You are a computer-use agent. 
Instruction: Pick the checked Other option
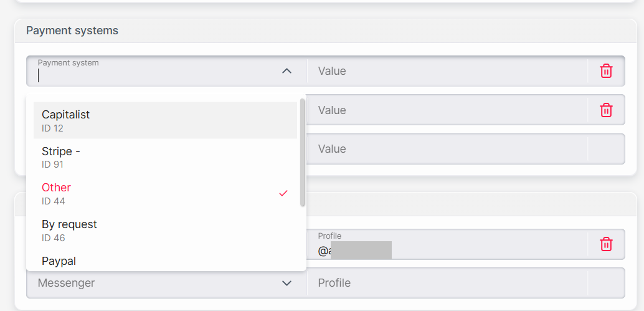pyautogui.click(x=165, y=193)
